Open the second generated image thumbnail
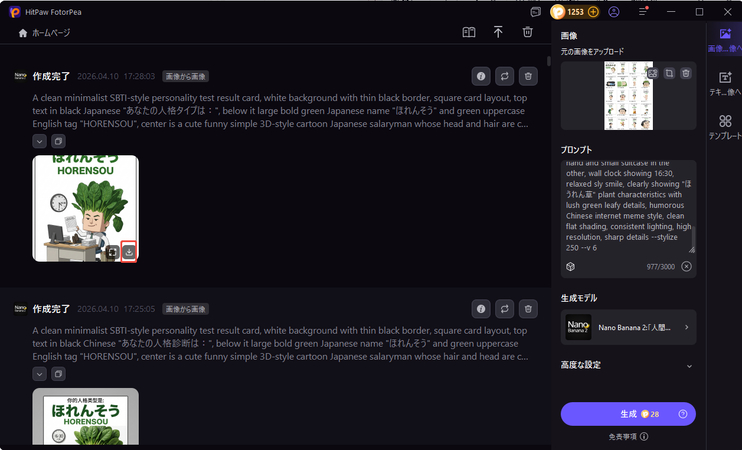Screen dimensions: 742x450 coord(85,419)
